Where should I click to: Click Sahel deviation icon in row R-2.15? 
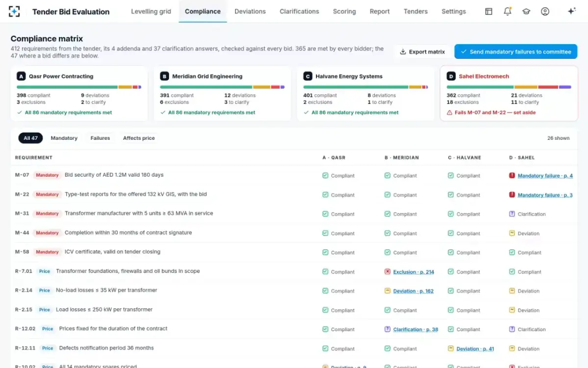click(x=512, y=310)
